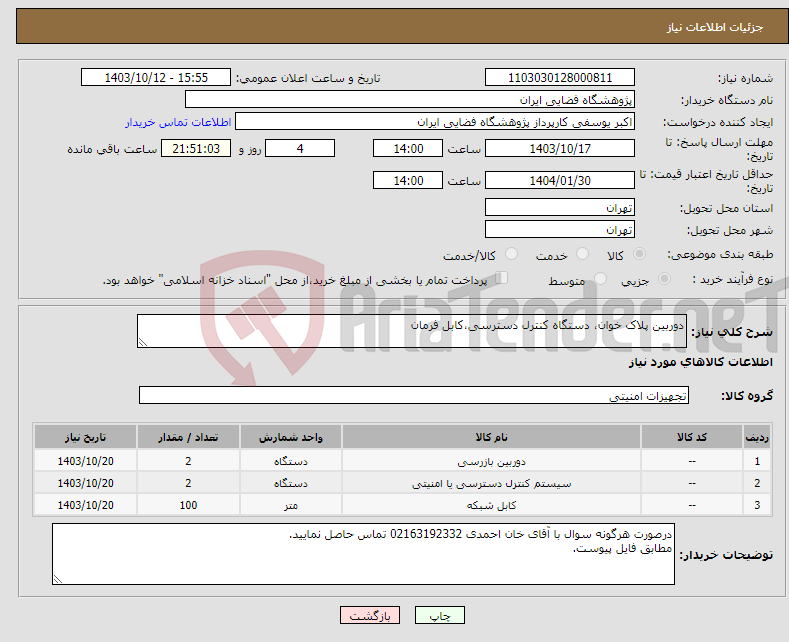Viewport: 789px width, 642px height.
Task: Click the delivery city field تهران
Action: (x=560, y=229)
